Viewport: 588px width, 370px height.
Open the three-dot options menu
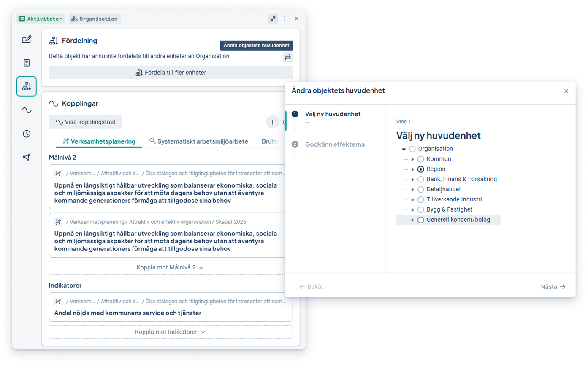(285, 19)
